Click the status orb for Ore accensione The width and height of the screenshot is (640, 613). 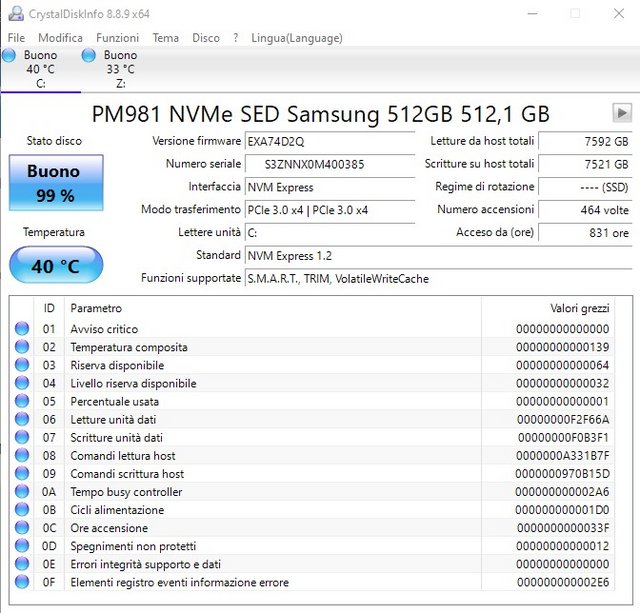tap(22, 527)
